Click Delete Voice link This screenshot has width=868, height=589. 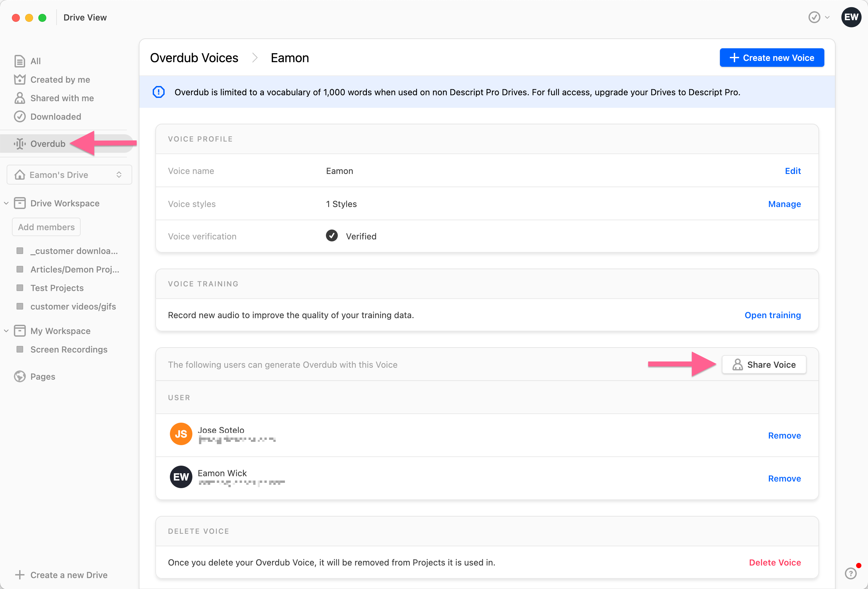tap(775, 563)
